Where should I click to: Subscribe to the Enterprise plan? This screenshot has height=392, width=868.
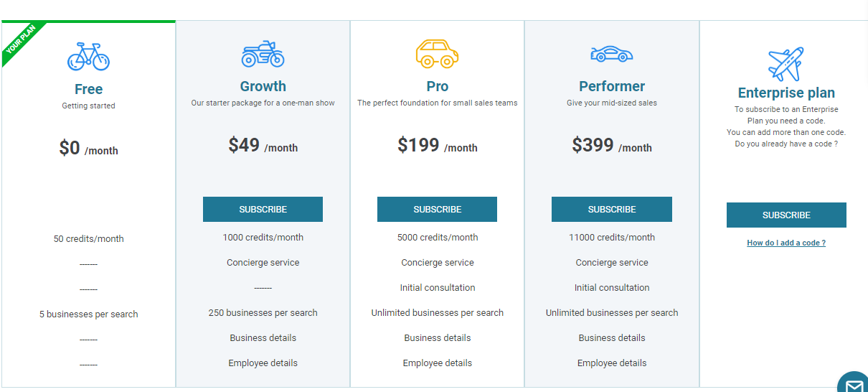click(x=786, y=215)
